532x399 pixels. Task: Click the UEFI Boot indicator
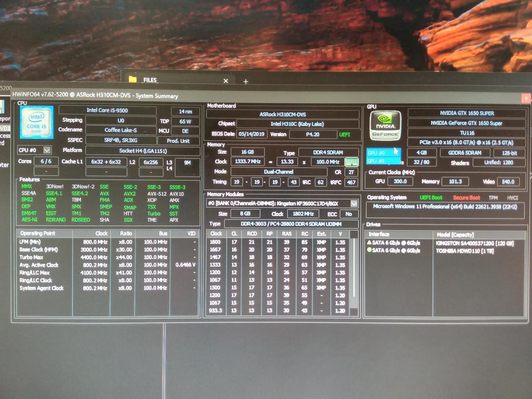click(431, 198)
